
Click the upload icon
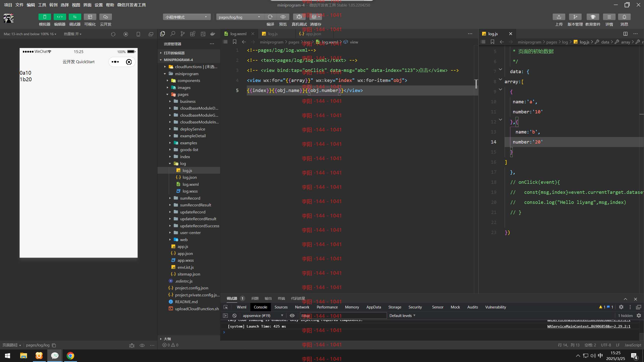[559, 17]
